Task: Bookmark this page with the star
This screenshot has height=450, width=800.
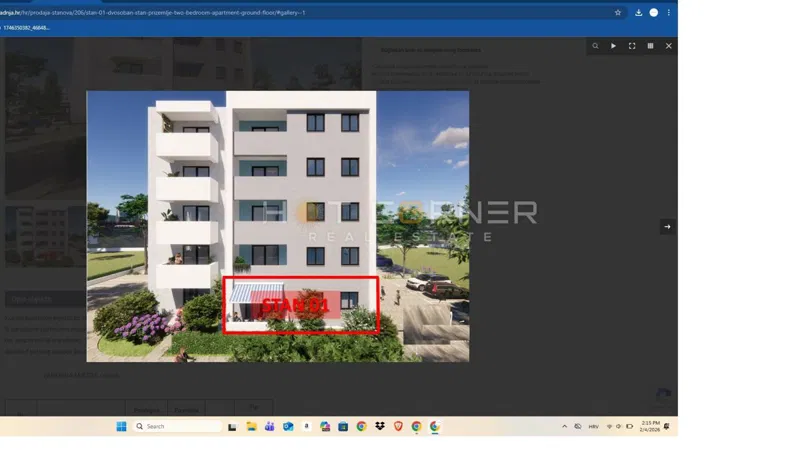Action: (618, 13)
